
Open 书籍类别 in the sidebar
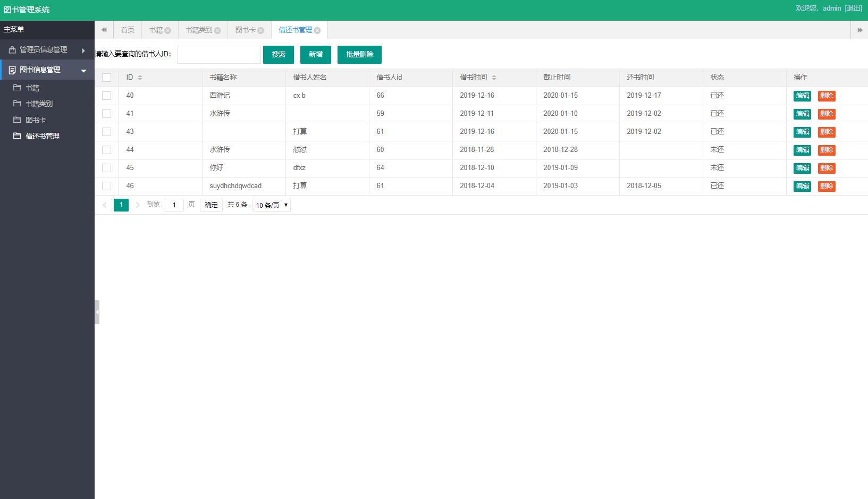click(x=39, y=104)
